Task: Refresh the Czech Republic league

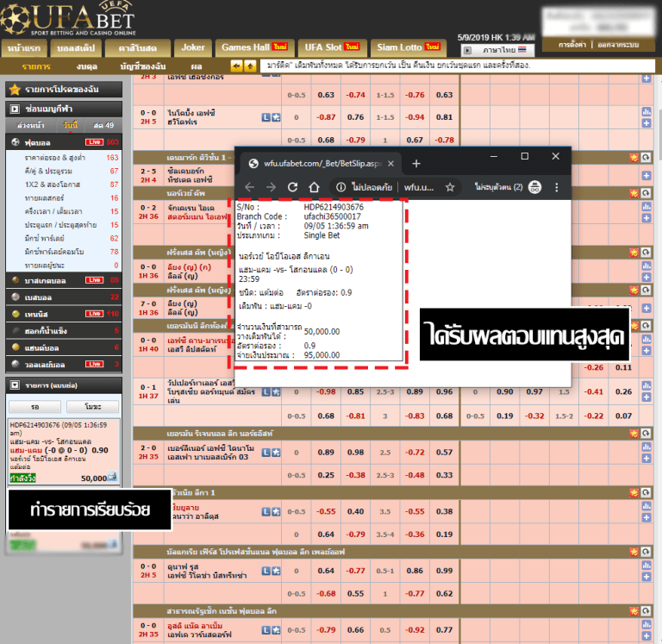Action: coord(646,610)
